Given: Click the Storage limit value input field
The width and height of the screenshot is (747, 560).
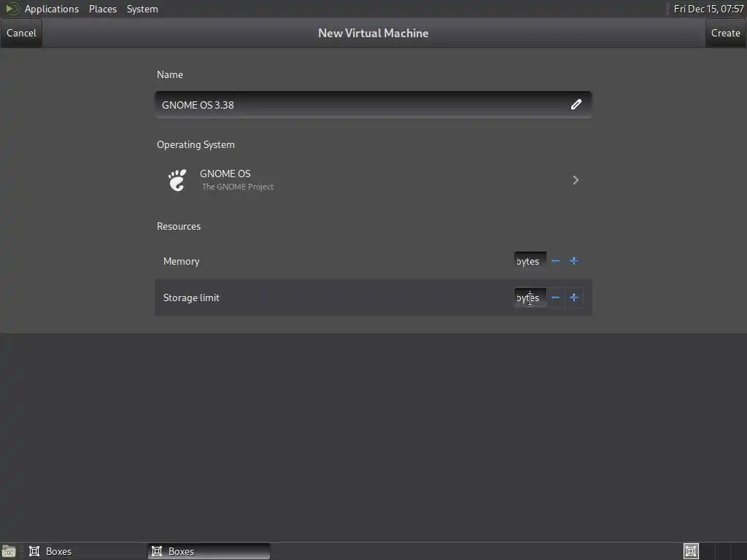Looking at the screenshot, I should [530, 297].
